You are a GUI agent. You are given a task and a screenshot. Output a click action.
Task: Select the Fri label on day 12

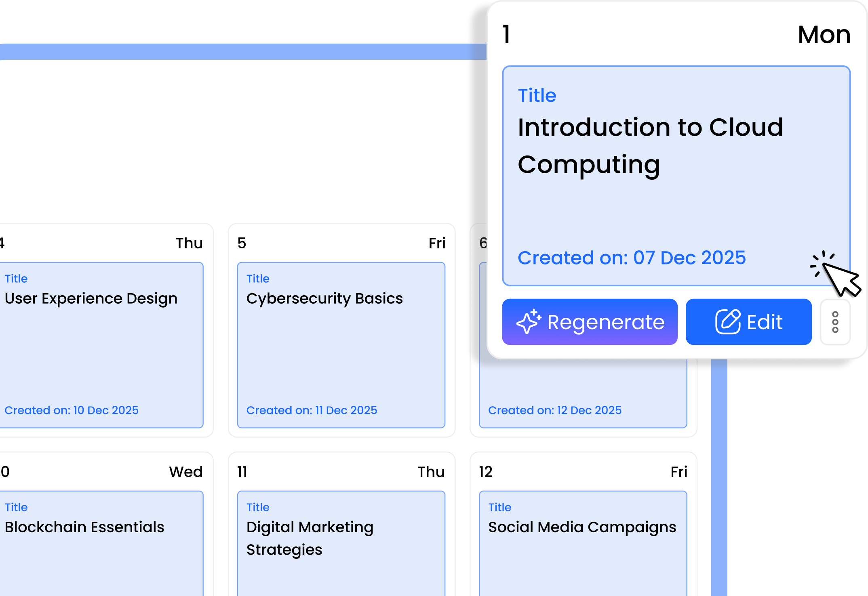[x=678, y=472]
